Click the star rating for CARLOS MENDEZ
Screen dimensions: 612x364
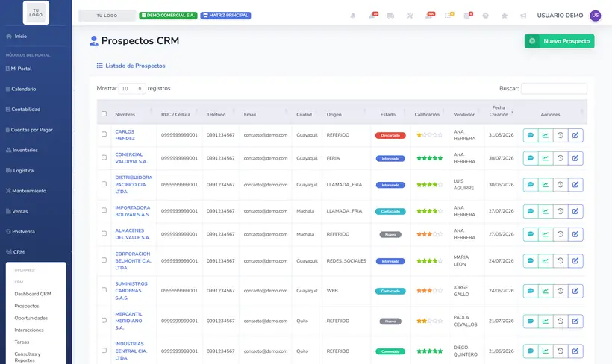[429, 135]
